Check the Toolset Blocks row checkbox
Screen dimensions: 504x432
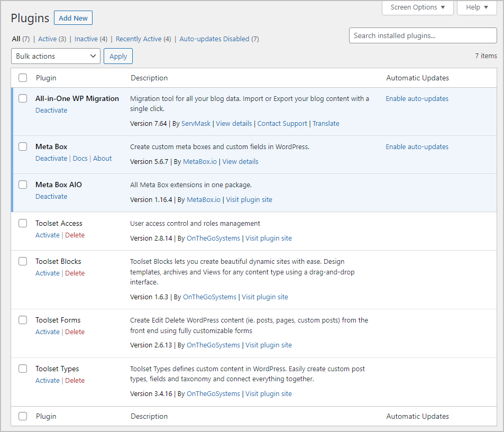(x=23, y=261)
